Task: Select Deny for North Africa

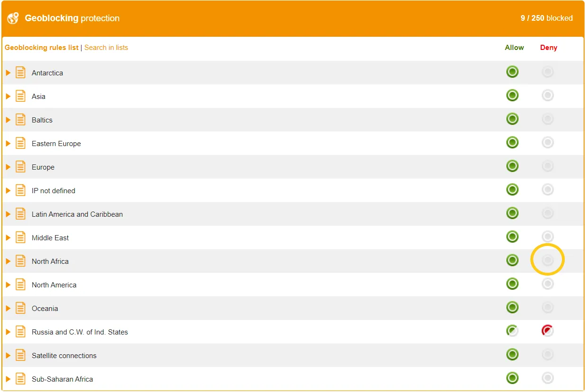Action: click(547, 260)
